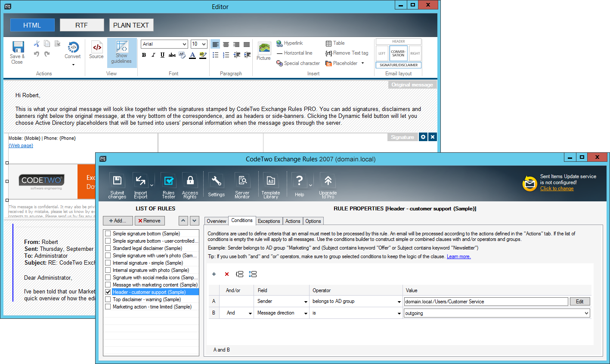The width and height of the screenshot is (610, 364).
Task: Open Import Export in Exchange Rules toolbar
Action: click(x=141, y=185)
